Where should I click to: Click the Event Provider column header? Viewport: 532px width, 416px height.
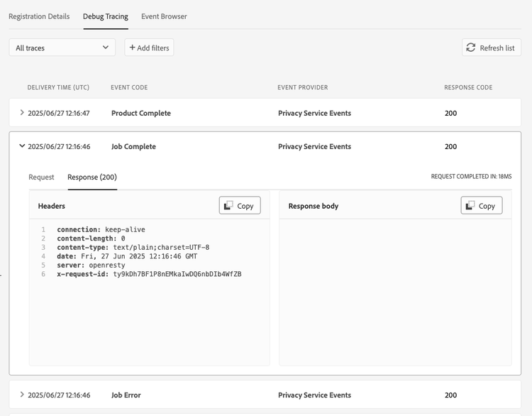pos(303,87)
